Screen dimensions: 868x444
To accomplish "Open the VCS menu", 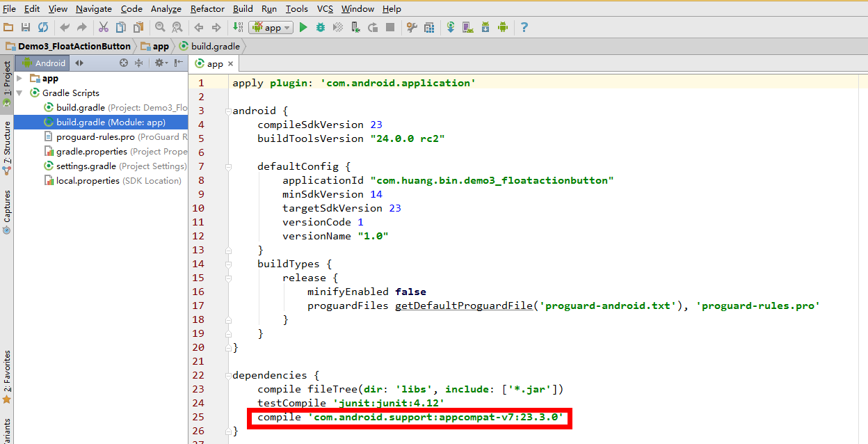I will click(x=325, y=8).
